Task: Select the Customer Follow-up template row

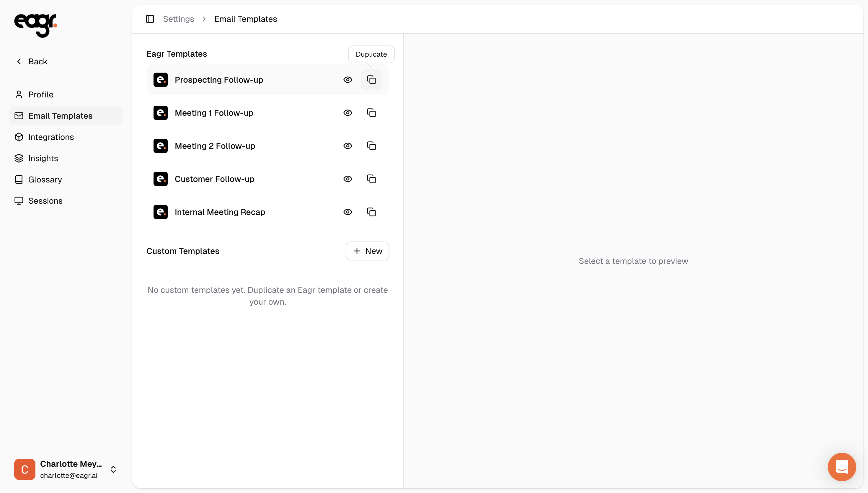Action: point(214,179)
